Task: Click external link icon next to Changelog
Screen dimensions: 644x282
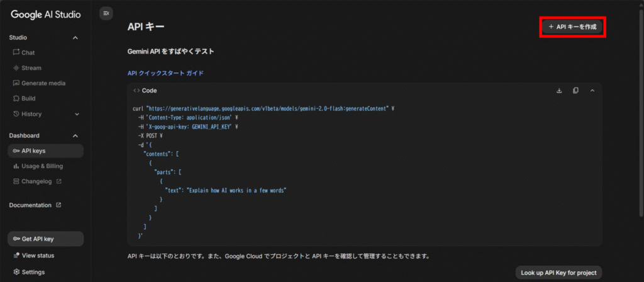Action: [58, 181]
